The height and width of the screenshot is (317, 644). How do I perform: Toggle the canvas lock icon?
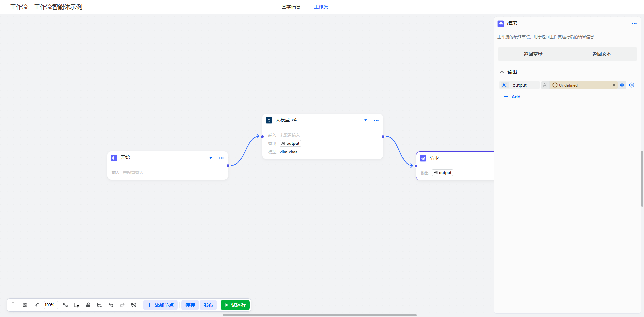[x=88, y=305]
